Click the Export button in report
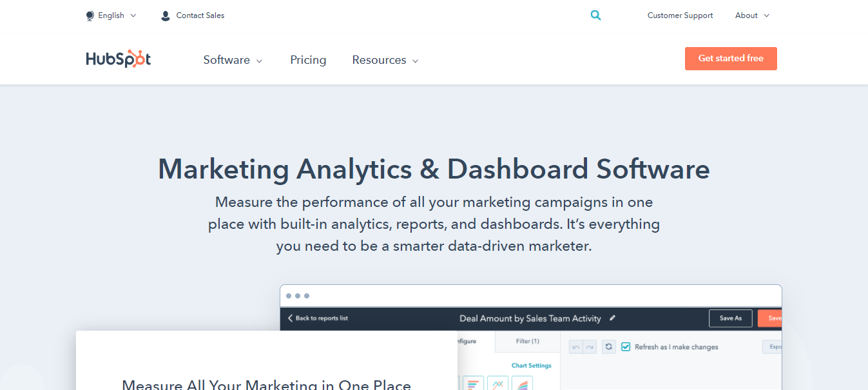The height and width of the screenshot is (390, 868). 773,347
